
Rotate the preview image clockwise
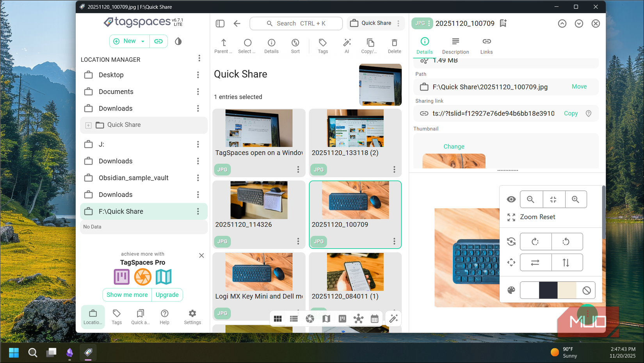pos(535,241)
